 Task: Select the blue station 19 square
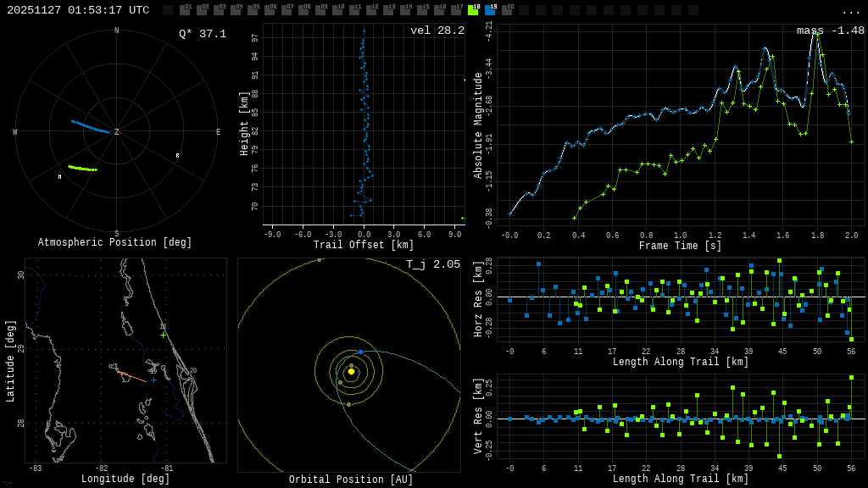[x=490, y=10]
